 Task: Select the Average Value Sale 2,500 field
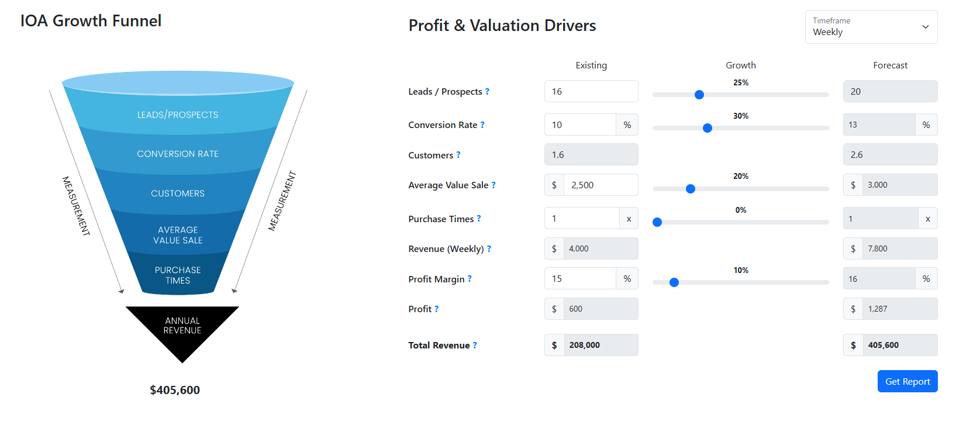pyautogui.click(x=601, y=185)
